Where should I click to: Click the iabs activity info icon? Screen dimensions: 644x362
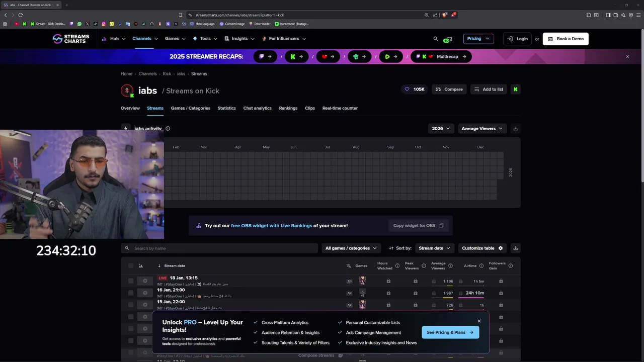(168, 129)
